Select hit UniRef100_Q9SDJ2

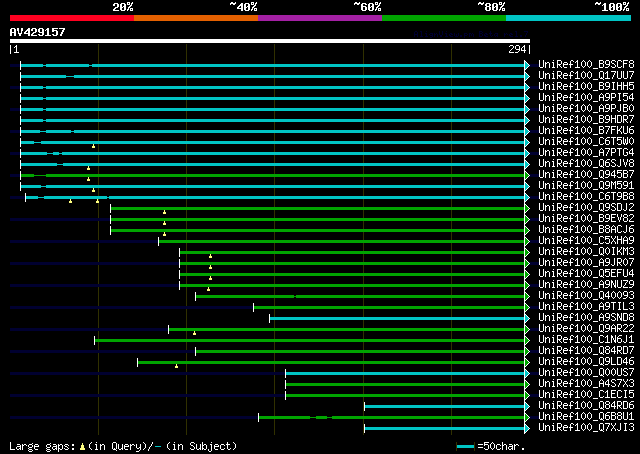tap(586, 208)
